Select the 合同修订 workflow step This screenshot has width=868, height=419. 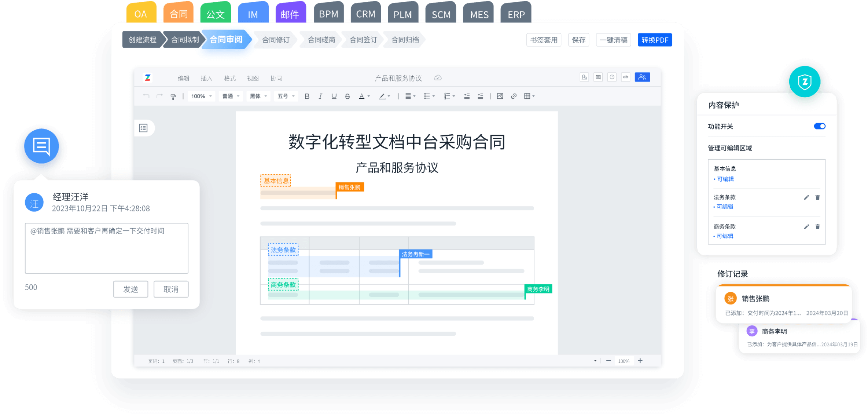[276, 40]
